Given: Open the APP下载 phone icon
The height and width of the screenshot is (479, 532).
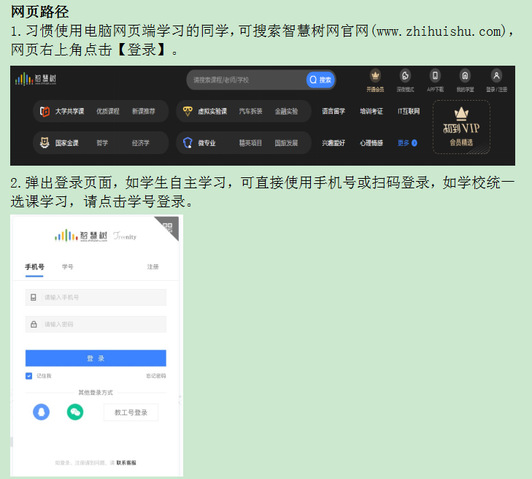Looking at the screenshot, I should (x=435, y=76).
